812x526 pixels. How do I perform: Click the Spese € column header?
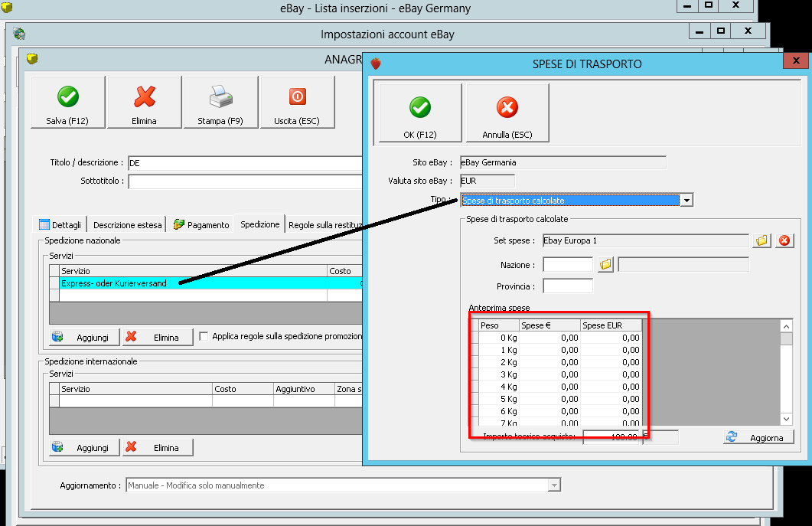click(x=549, y=325)
